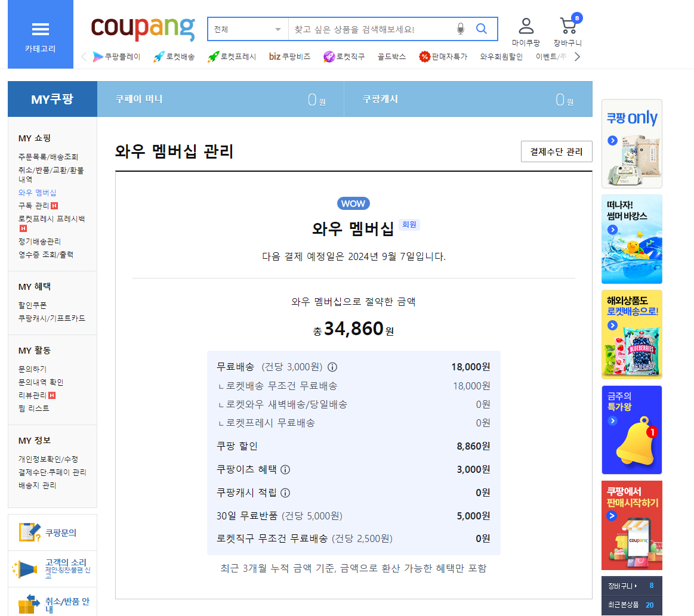Start voice search with the microphone icon

pos(459,29)
